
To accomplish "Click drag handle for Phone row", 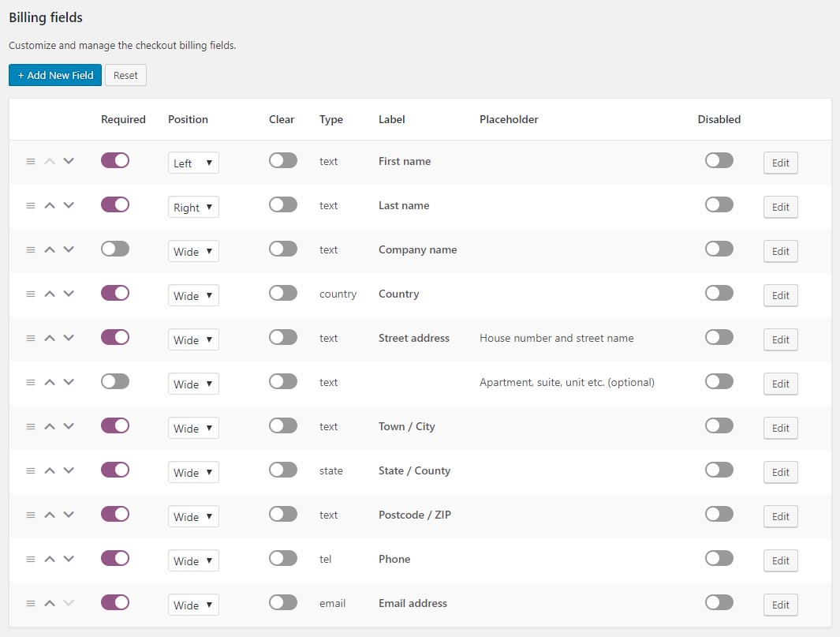I will click(x=31, y=559).
